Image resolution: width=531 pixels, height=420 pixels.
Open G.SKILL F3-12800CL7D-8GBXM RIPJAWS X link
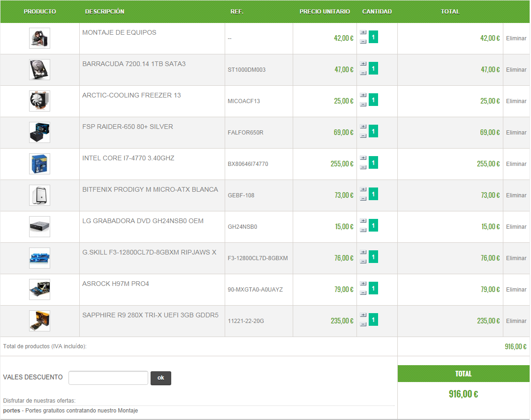point(149,252)
